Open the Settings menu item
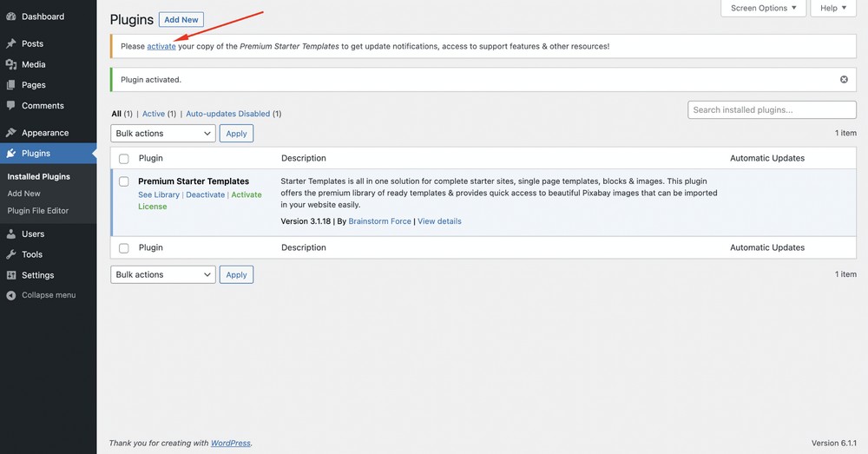The image size is (868, 454). [x=37, y=275]
